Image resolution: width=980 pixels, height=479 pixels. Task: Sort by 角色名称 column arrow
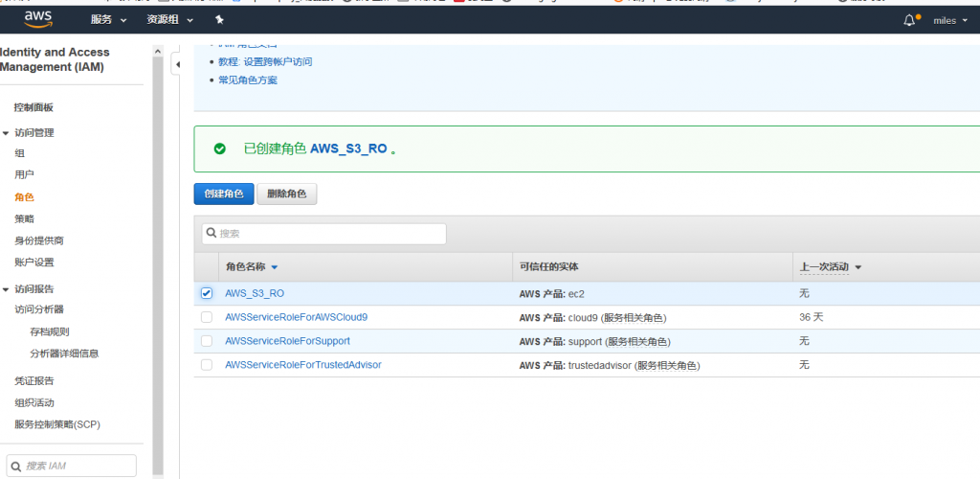[x=275, y=267]
